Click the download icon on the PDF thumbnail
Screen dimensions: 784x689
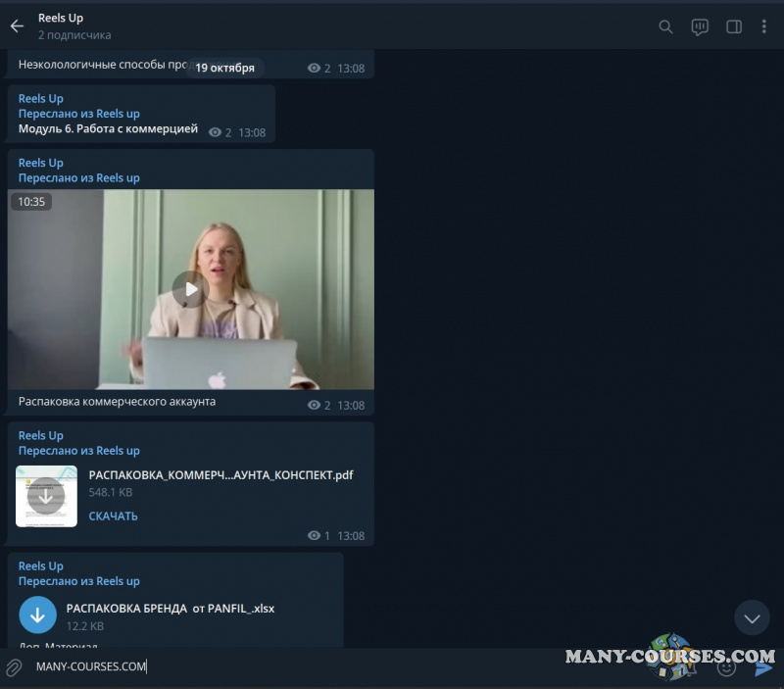(46, 496)
